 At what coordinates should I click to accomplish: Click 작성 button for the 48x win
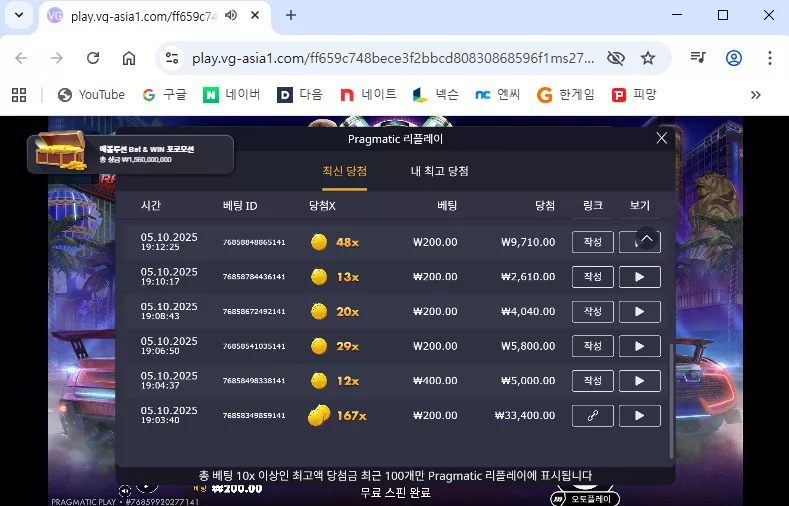pos(593,242)
